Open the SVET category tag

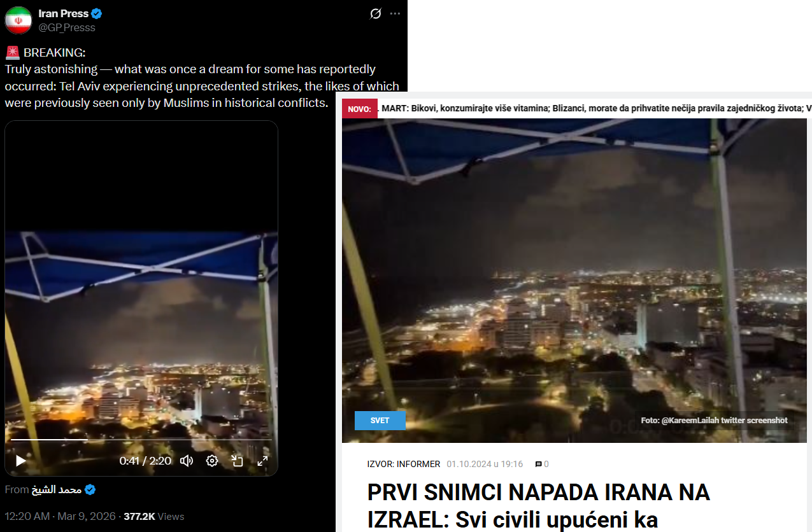tap(380, 421)
